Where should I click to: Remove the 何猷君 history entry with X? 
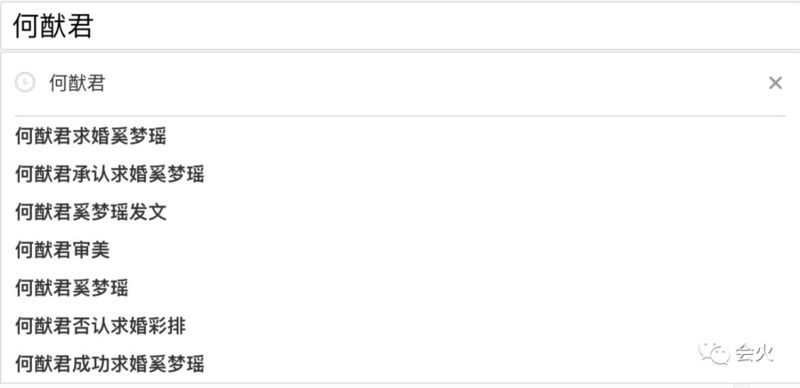tap(775, 83)
